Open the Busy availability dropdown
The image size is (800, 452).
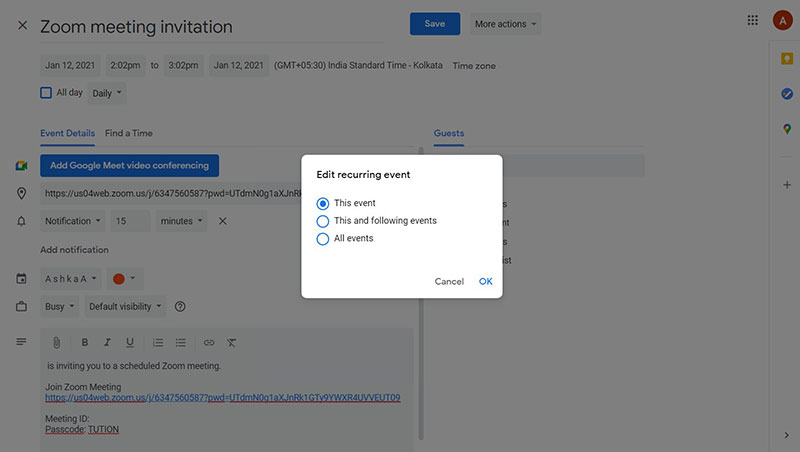tap(59, 307)
